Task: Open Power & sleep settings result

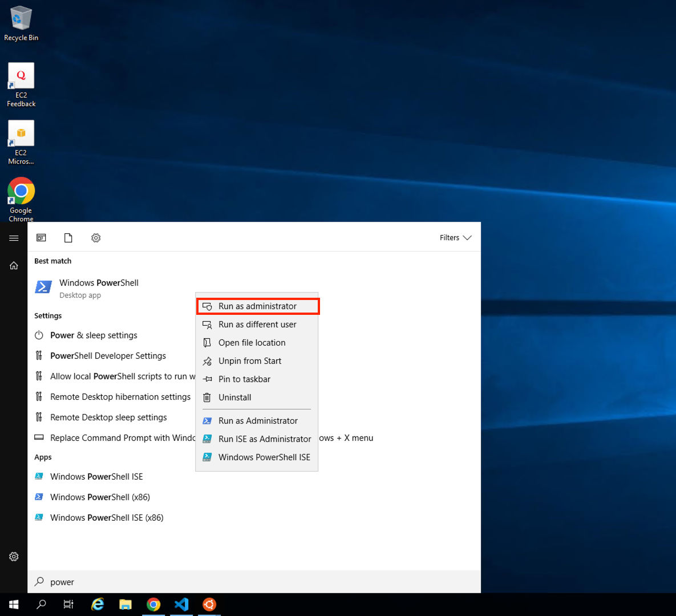Action: click(x=94, y=335)
